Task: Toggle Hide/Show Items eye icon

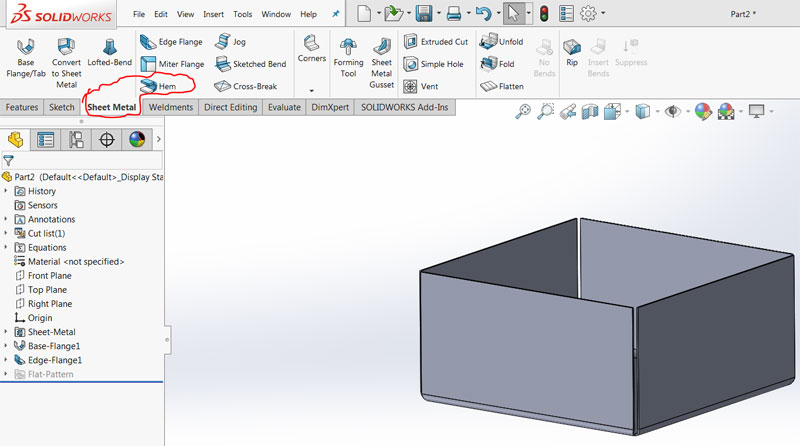Action: (673, 111)
